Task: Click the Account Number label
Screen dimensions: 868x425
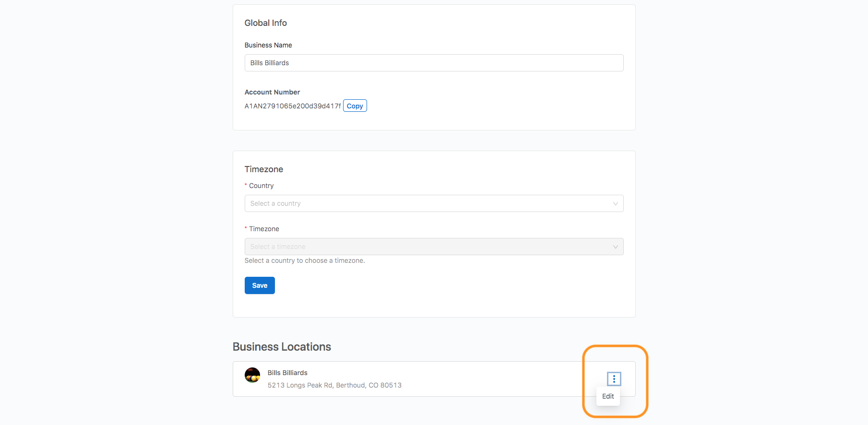Action: (x=272, y=92)
